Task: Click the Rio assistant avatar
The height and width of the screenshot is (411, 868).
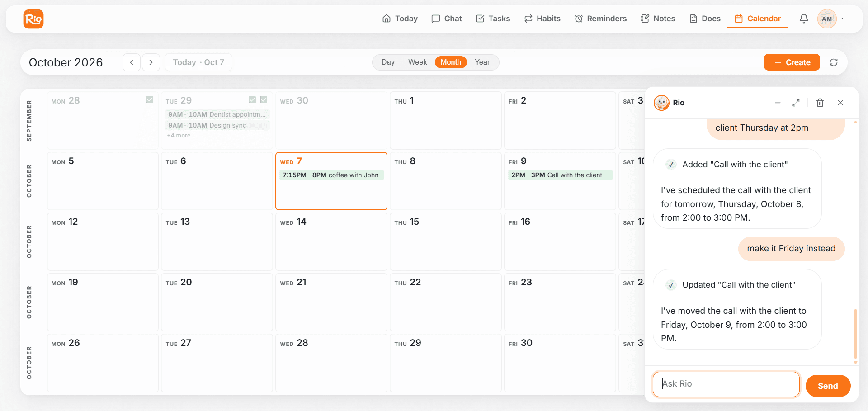Action: [661, 103]
